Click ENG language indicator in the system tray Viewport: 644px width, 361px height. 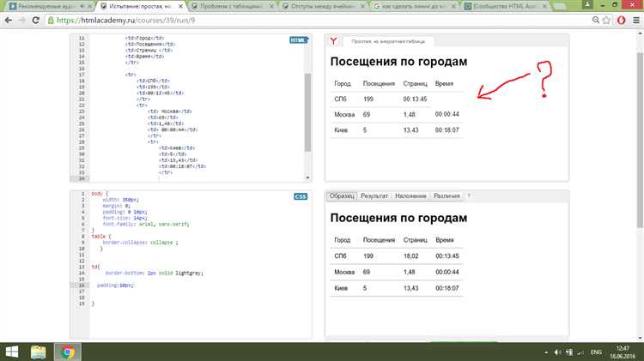click(x=594, y=352)
